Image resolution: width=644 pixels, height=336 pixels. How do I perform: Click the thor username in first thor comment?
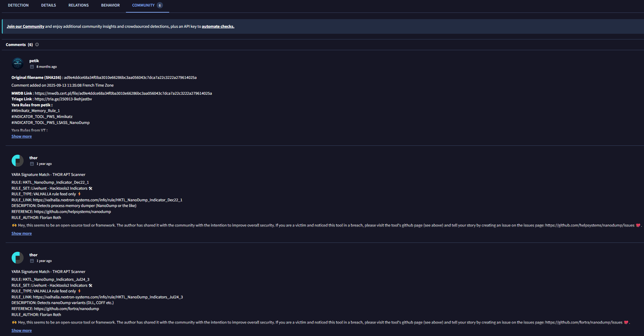point(33,158)
